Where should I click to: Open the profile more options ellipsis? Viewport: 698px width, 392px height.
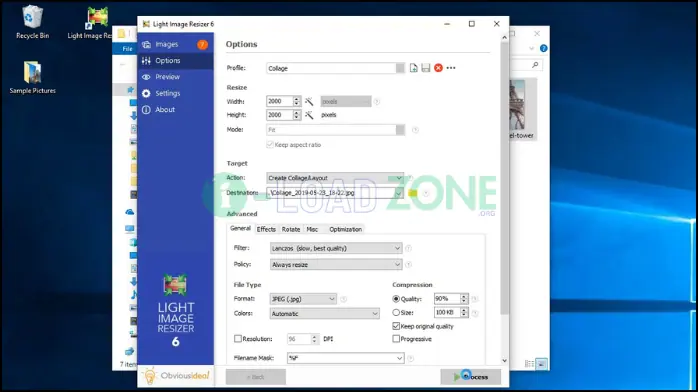click(451, 68)
